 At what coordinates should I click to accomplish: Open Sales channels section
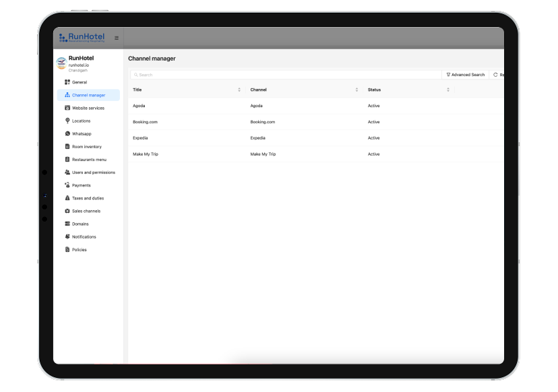pos(88,211)
